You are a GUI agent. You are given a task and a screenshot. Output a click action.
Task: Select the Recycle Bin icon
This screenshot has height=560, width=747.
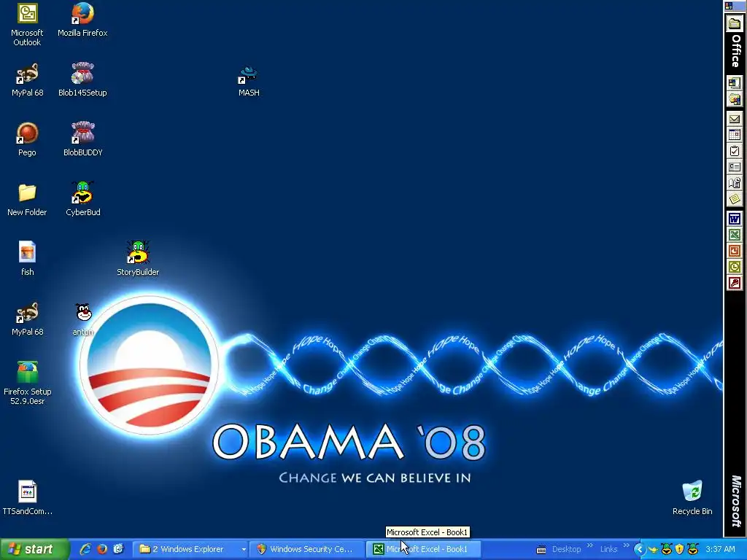692,498
